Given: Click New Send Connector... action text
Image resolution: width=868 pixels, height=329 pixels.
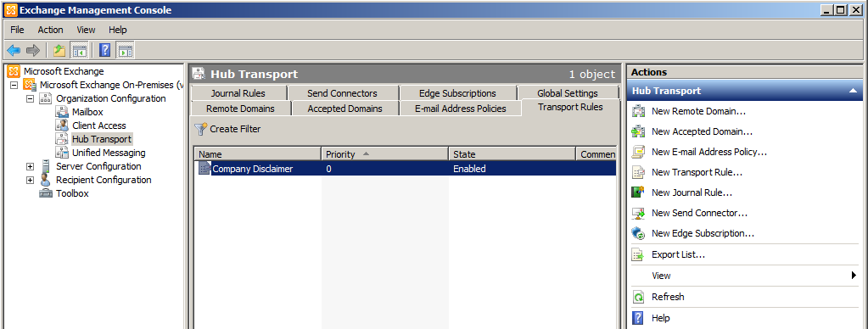Looking at the screenshot, I should (700, 213).
